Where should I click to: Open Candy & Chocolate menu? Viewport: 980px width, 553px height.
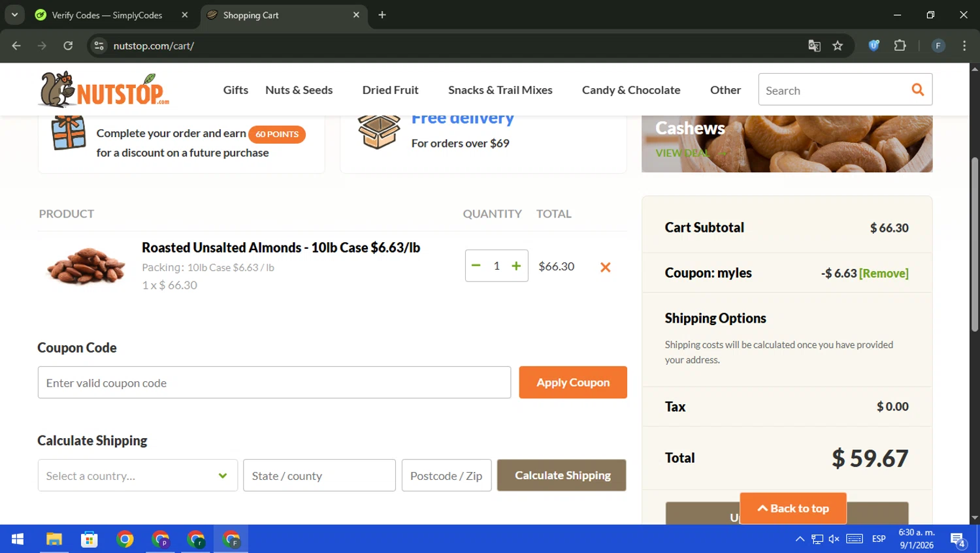pyautogui.click(x=631, y=90)
